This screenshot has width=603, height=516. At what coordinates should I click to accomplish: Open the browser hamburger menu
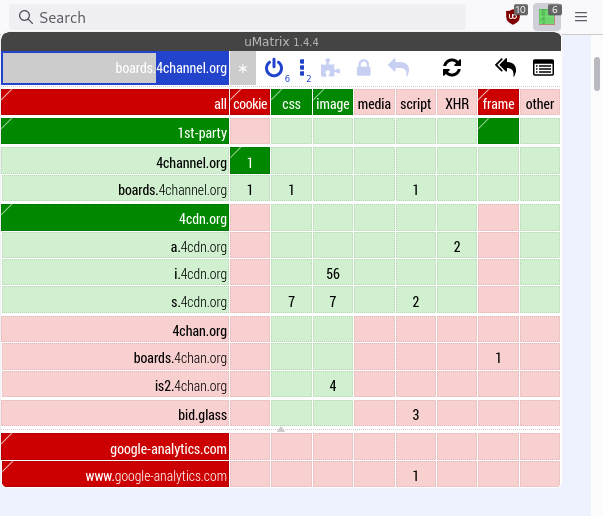(581, 17)
